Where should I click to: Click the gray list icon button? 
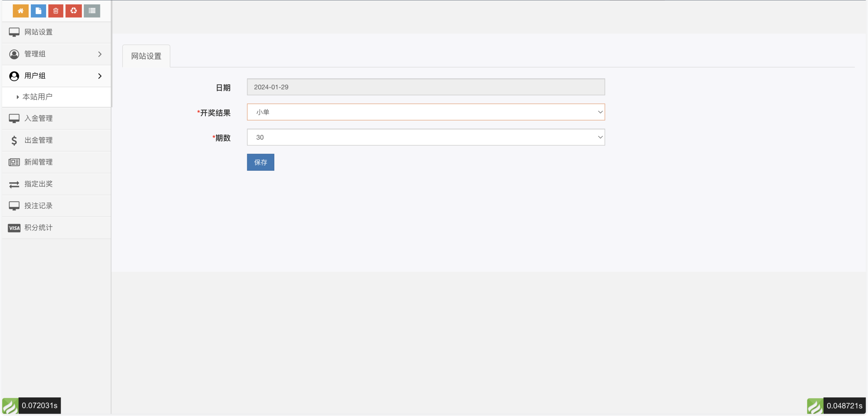92,11
